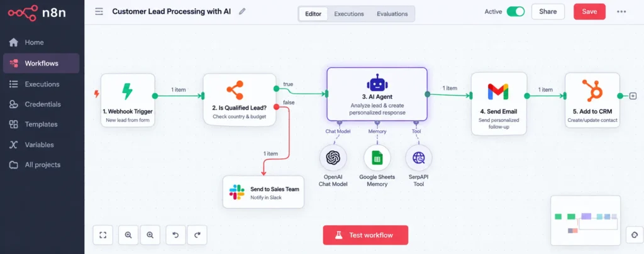
Task: Undo the last canvas change
Action: (x=175, y=235)
